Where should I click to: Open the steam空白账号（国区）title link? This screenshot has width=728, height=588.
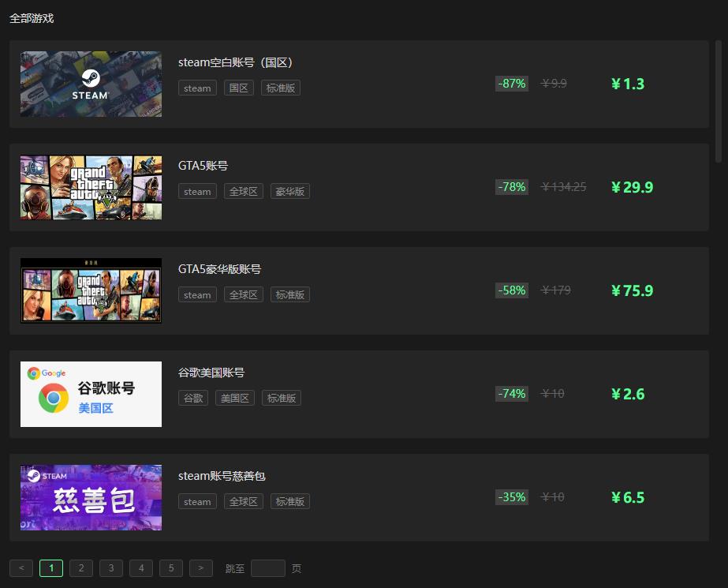coord(235,62)
